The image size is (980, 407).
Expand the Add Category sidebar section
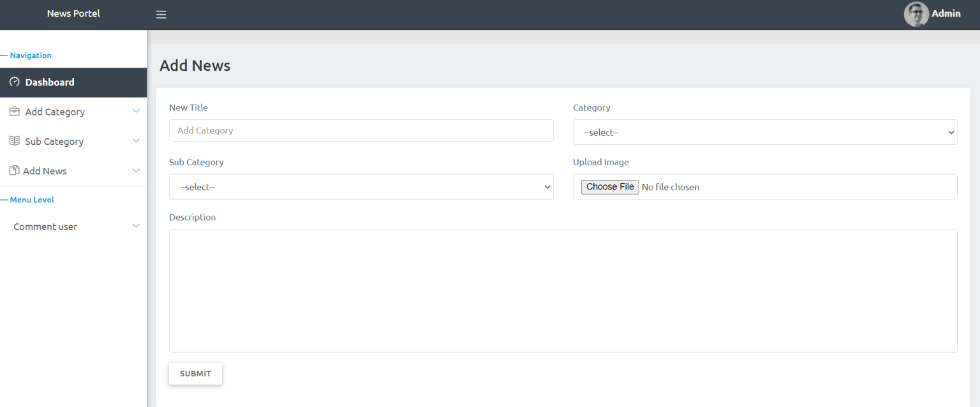[135, 111]
